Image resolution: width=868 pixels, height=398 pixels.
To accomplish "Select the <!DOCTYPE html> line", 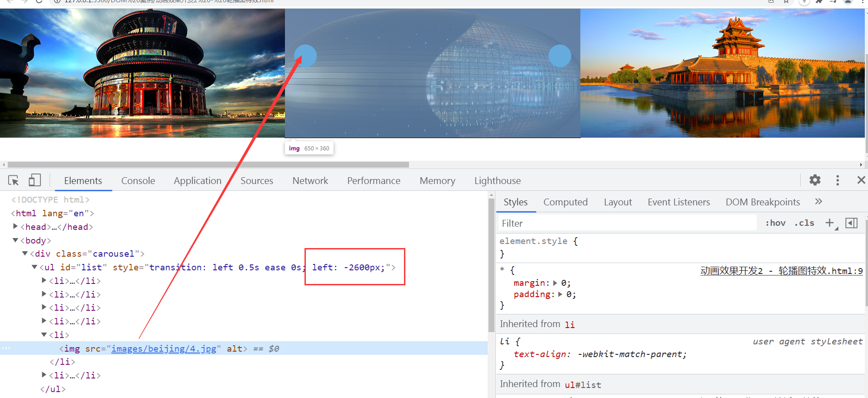I will [x=50, y=199].
